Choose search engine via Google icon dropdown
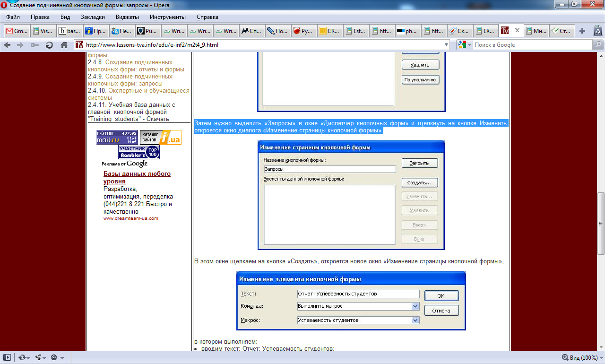Viewport: 605px width, 364px height. (465, 45)
